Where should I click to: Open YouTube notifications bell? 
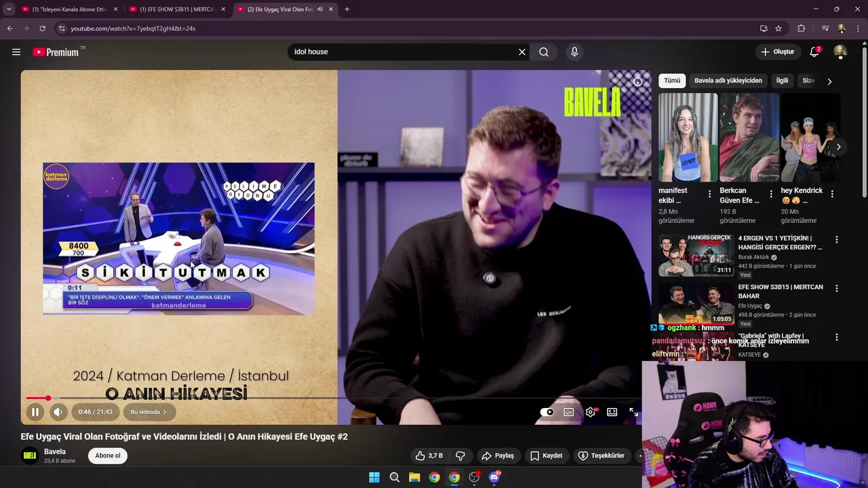point(815,52)
